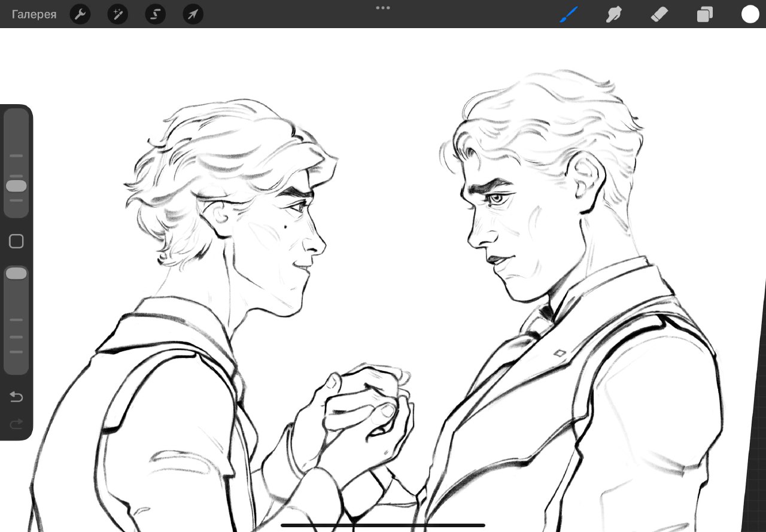The height and width of the screenshot is (532, 766).
Task: Select the Eraser tool
Action: pos(659,14)
